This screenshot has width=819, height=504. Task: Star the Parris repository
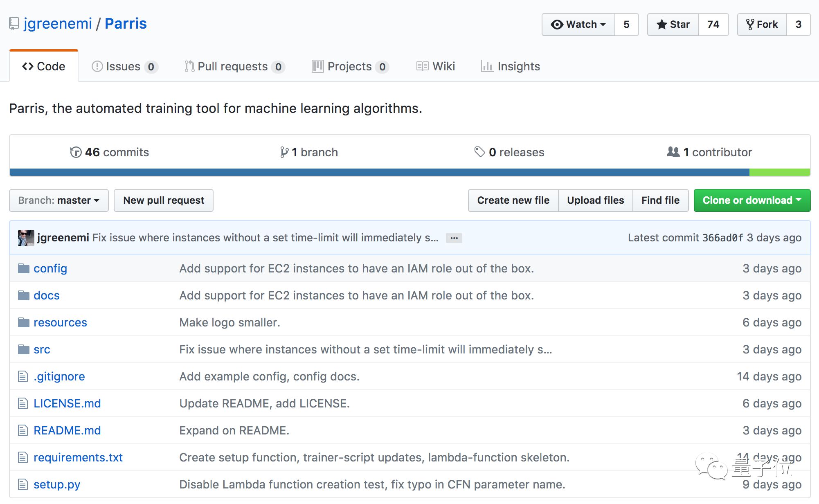(673, 25)
